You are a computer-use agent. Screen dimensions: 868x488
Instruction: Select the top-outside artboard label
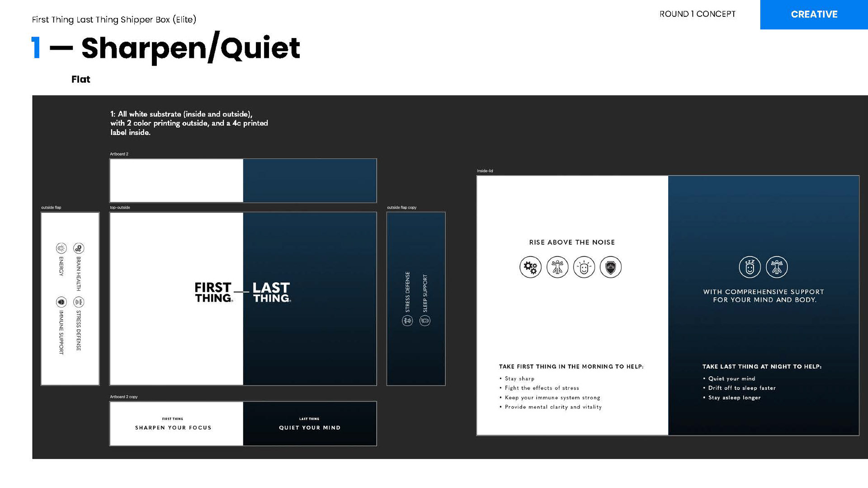point(120,207)
